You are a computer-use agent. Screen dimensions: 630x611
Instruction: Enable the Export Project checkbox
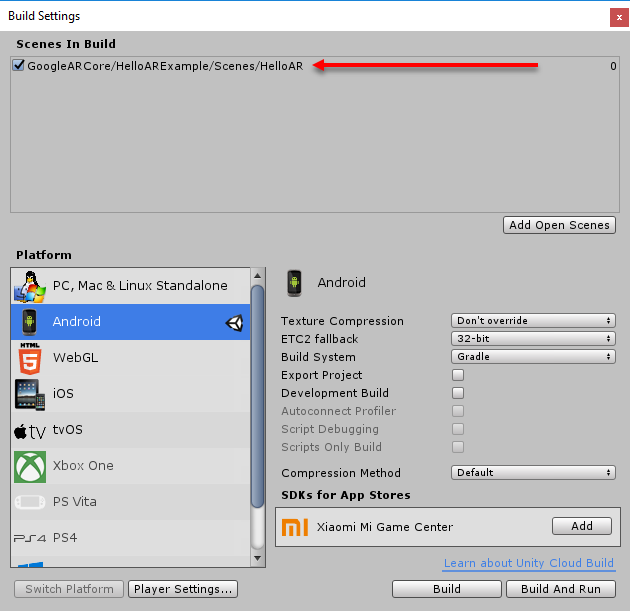[458, 375]
